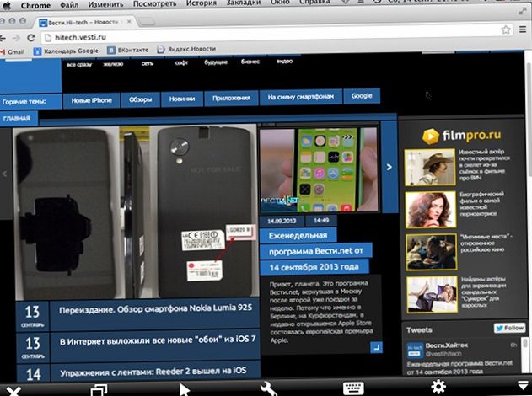Image resolution: width=532 pixels, height=396 pixels.
Task: Open the black smartphone photo
Action: click(x=136, y=212)
